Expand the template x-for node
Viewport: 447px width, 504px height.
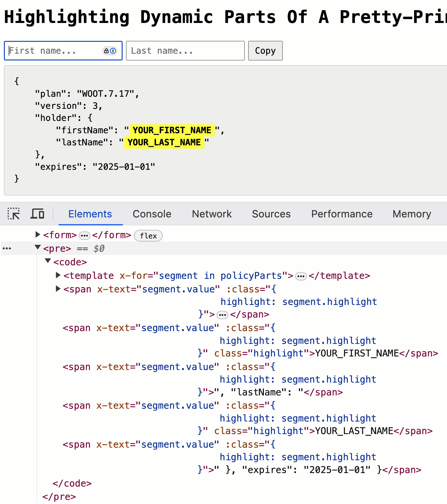[58, 275]
